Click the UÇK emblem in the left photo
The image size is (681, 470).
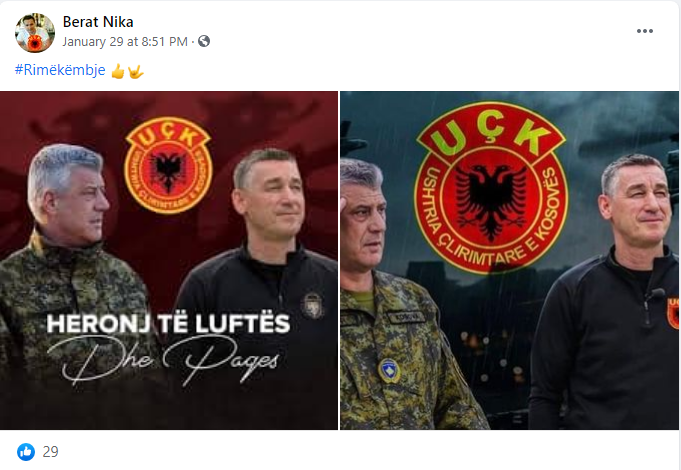(x=168, y=165)
